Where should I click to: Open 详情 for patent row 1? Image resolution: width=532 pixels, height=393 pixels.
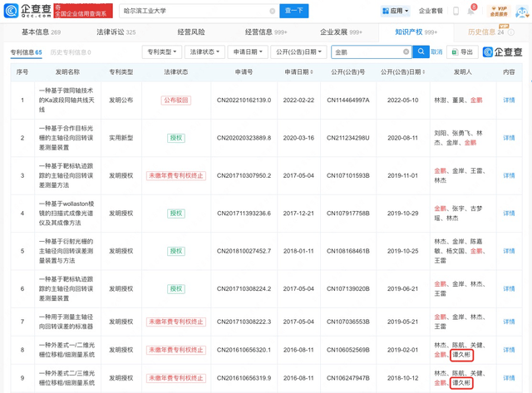click(509, 100)
